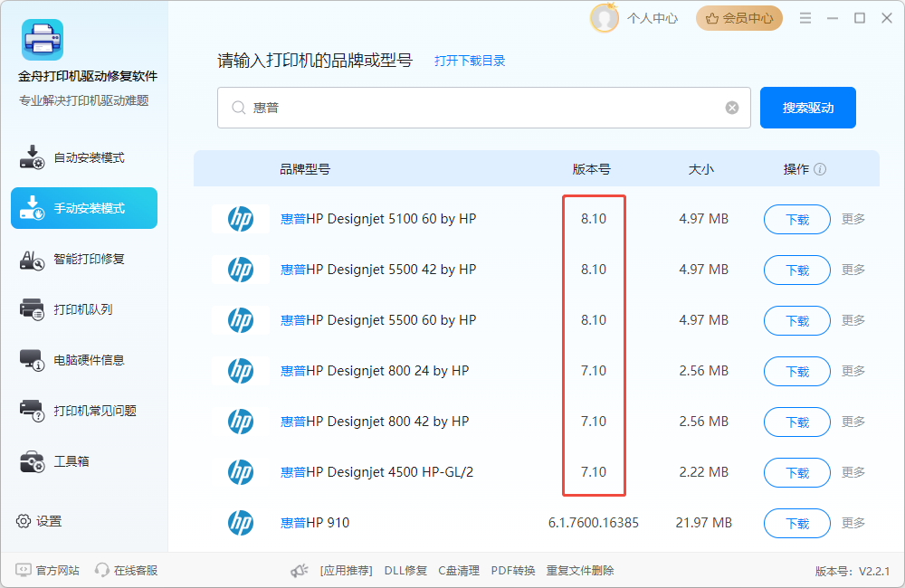Open 官方网站 in the footer

47,570
